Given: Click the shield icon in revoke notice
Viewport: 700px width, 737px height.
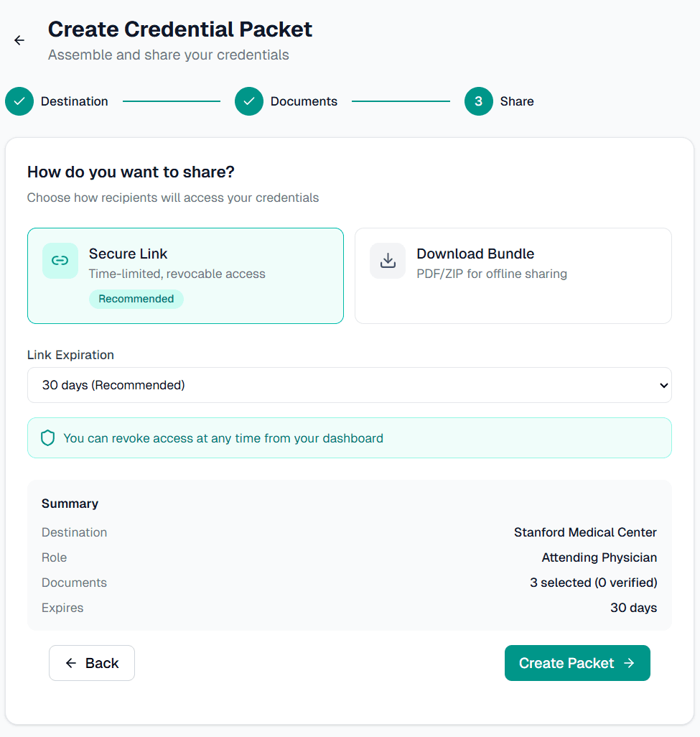Looking at the screenshot, I should [47, 438].
